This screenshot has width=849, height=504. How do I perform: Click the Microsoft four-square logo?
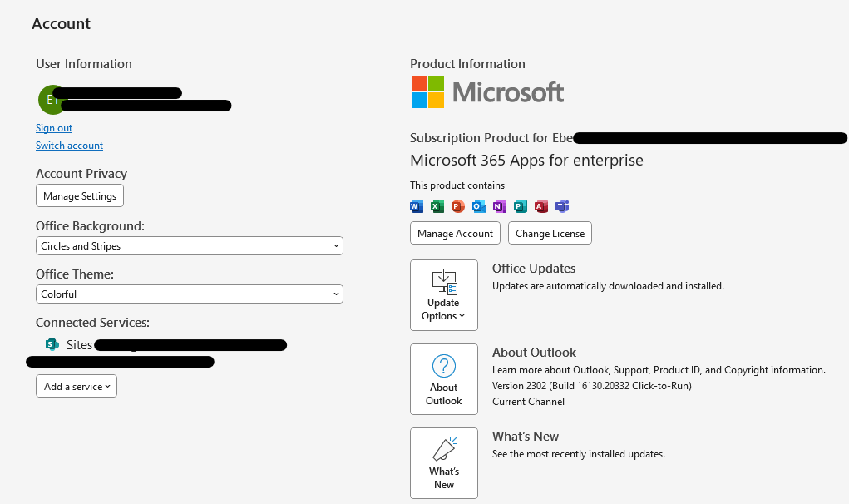(x=427, y=91)
